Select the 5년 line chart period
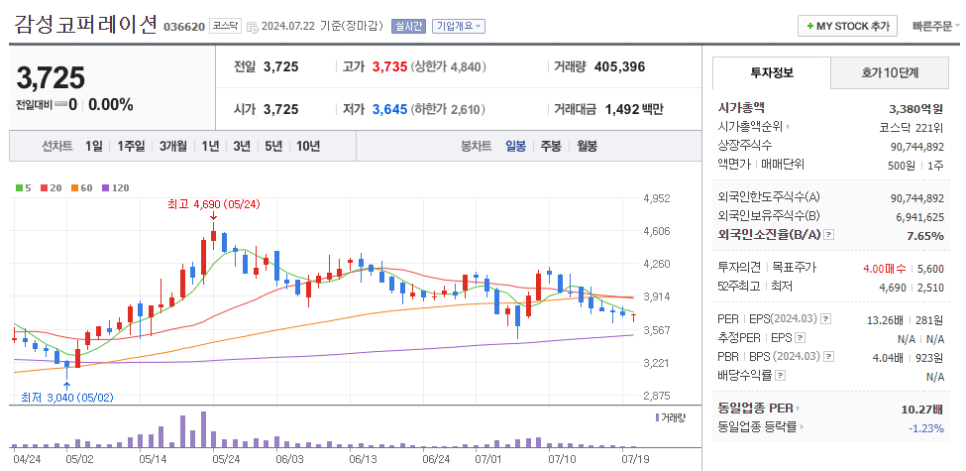The height and width of the screenshot is (471, 966). coord(274,147)
